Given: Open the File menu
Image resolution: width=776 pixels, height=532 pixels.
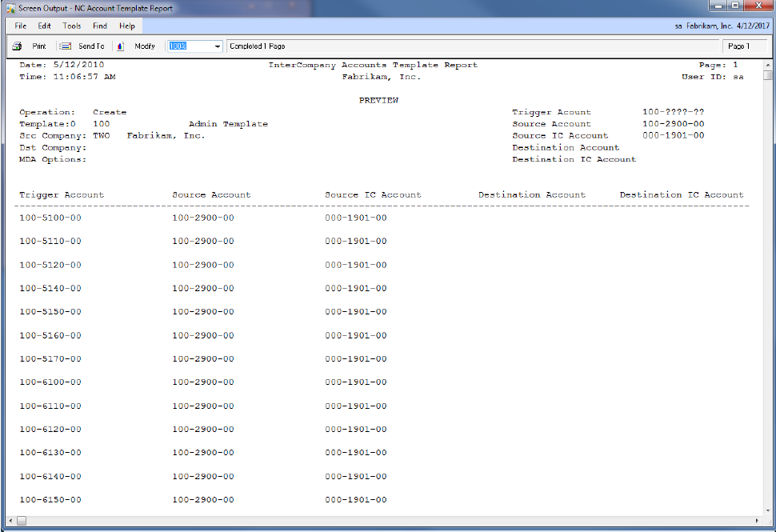Looking at the screenshot, I should [21, 26].
